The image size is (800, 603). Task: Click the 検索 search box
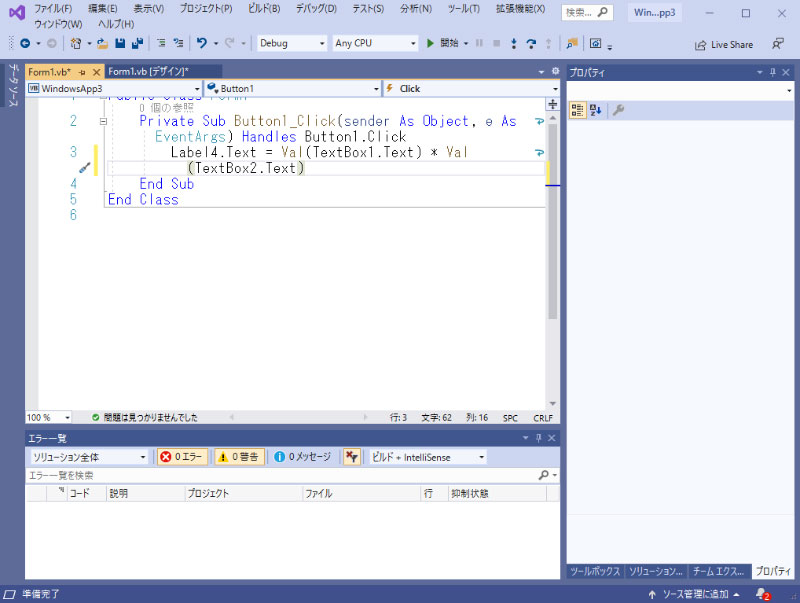click(583, 12)
